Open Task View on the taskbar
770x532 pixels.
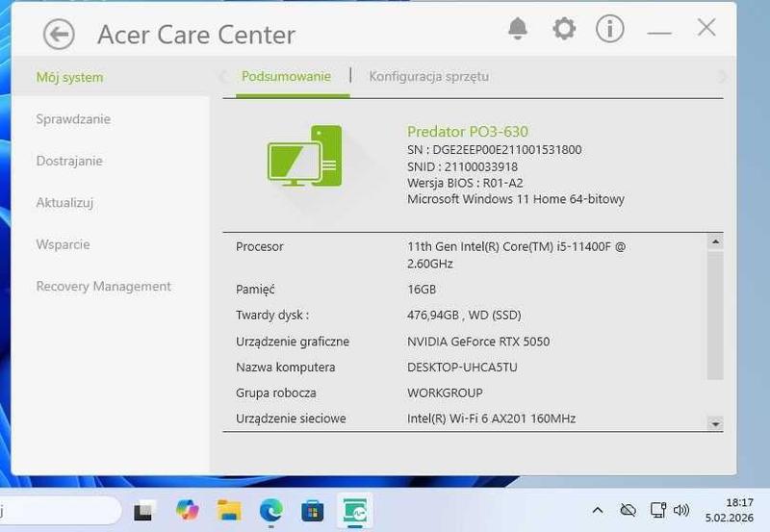(143, 511)
